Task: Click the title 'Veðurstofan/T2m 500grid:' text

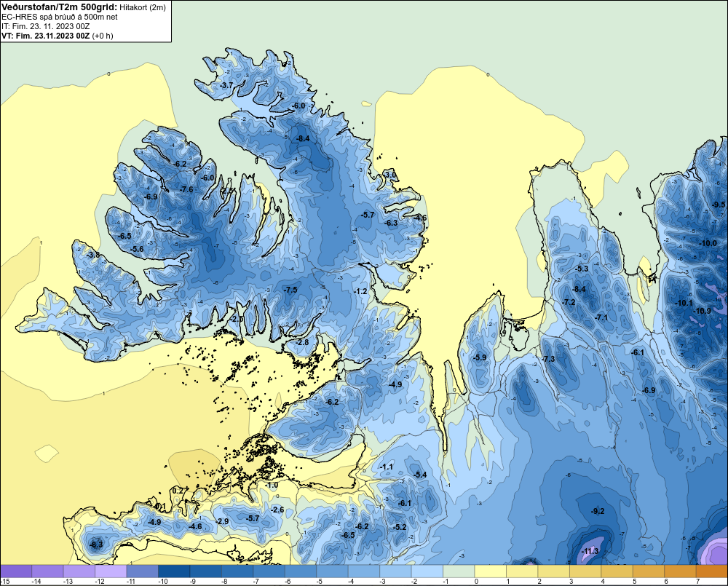Action: click(59, 7)
